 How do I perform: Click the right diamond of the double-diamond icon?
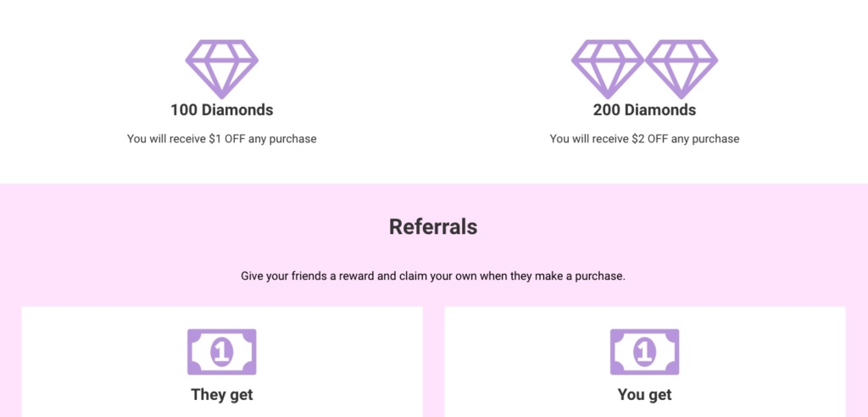[682, 69]
